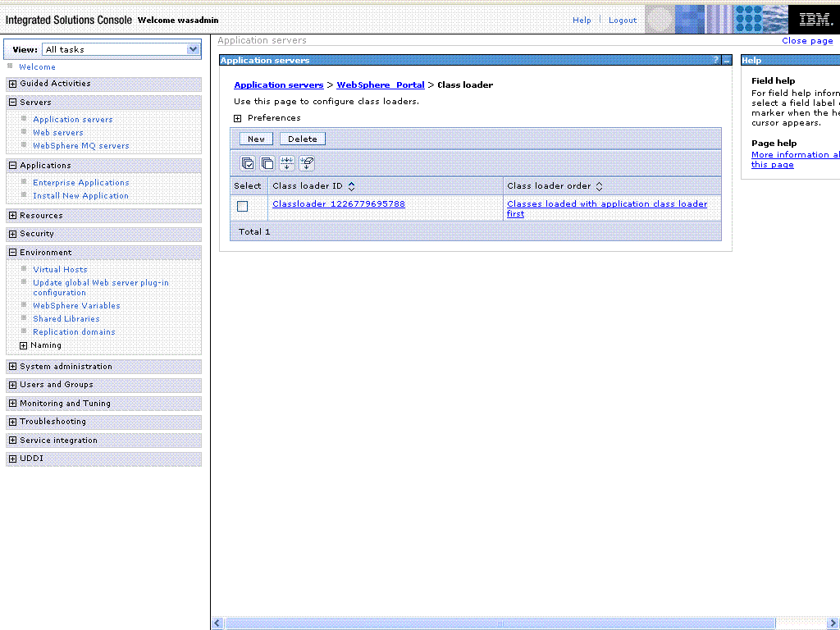Click the Delete button
Image resolution: width=840 pixels, height=630 pixels.
[x=303, y=139]
